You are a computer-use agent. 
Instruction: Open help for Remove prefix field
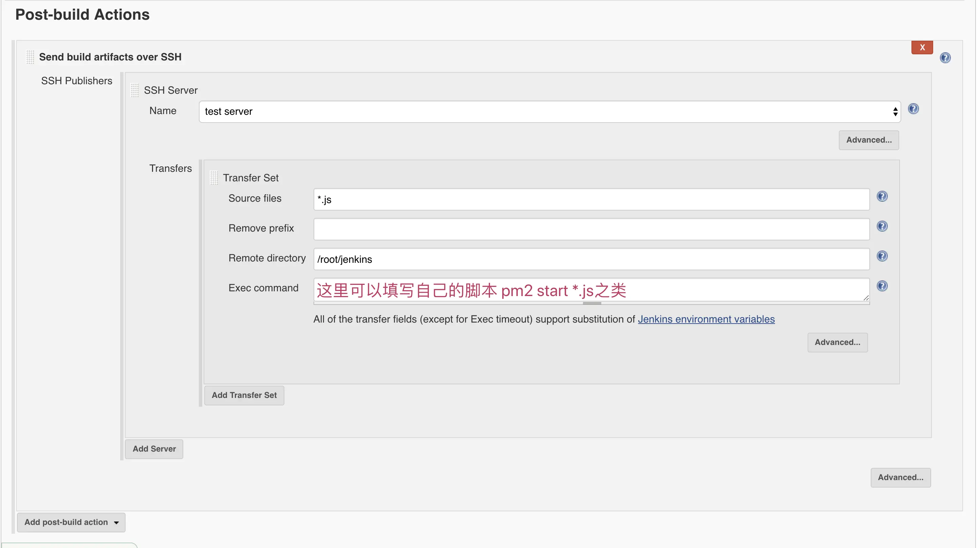click(x=882, y=226)
